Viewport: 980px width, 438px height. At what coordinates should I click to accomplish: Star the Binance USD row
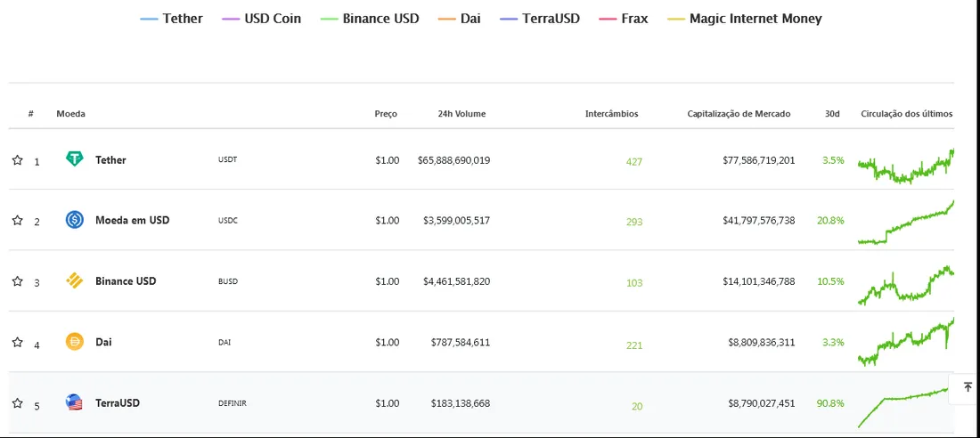pos(18,281)
